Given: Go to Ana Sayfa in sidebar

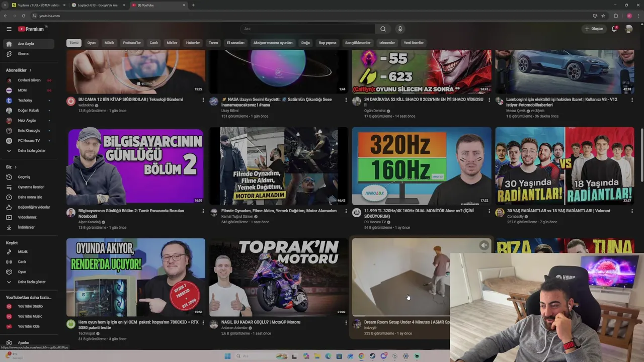Looking at the screenshot, I should pos(29,44).
